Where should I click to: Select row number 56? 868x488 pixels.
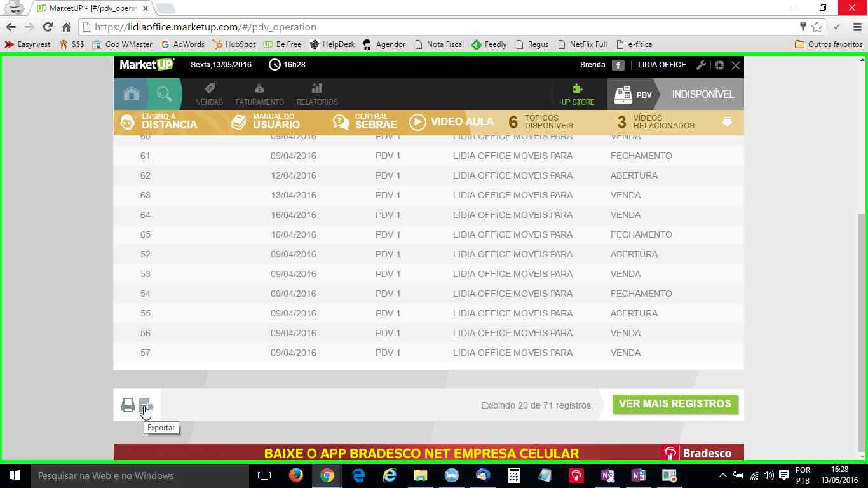click(146, 333)
